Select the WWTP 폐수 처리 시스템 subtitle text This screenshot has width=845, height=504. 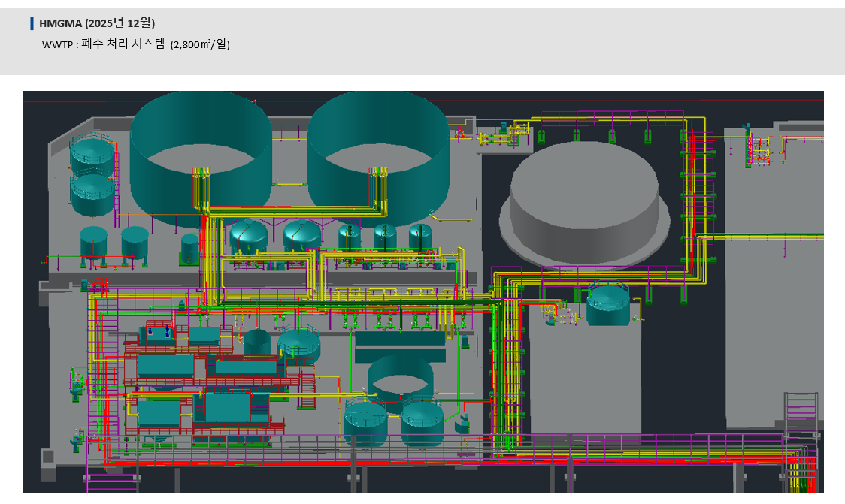104,44
